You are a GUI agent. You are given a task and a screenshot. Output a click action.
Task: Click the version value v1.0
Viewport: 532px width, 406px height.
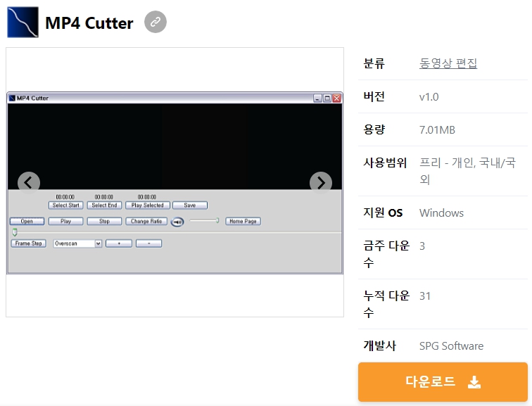pos(429,97)
